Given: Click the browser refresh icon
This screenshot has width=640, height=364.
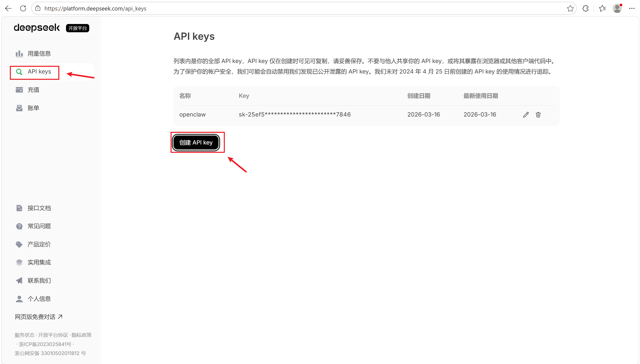Looking at the screenshot, I should click(x=23, y=8).
